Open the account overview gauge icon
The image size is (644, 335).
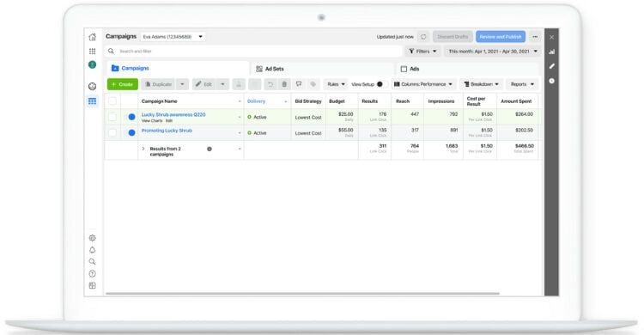(93, 86)
